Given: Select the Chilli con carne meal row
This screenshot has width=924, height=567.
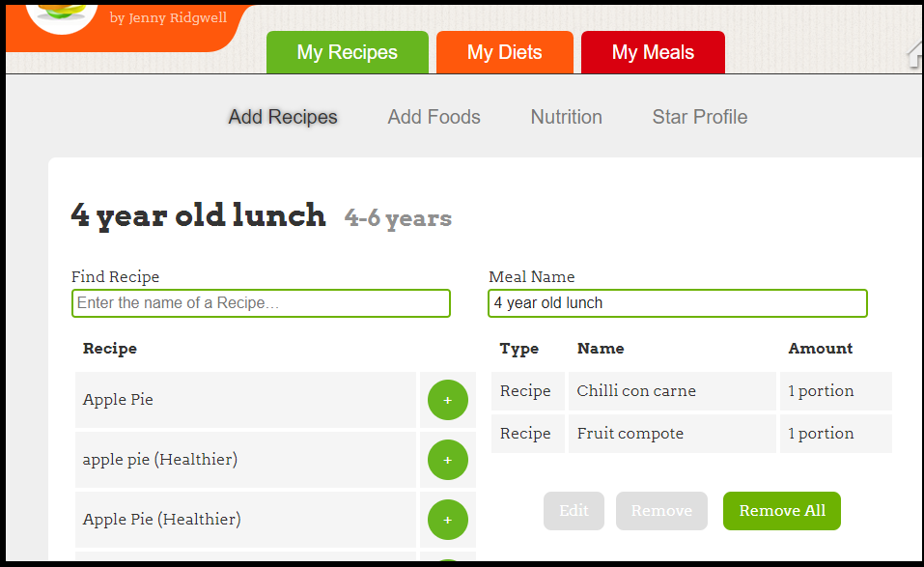Looking at the screenshot, I should pos(671,390).
